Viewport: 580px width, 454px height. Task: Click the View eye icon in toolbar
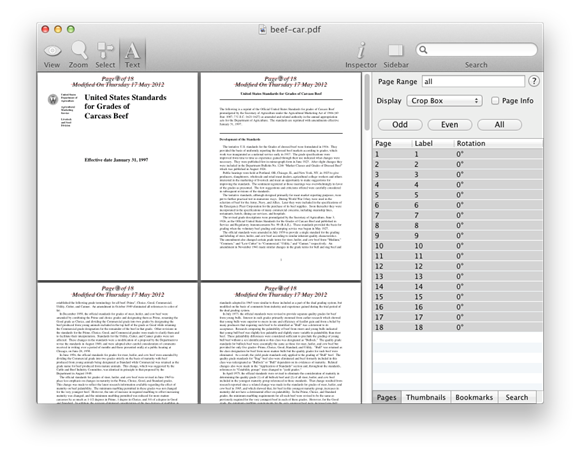click(52, 51)
